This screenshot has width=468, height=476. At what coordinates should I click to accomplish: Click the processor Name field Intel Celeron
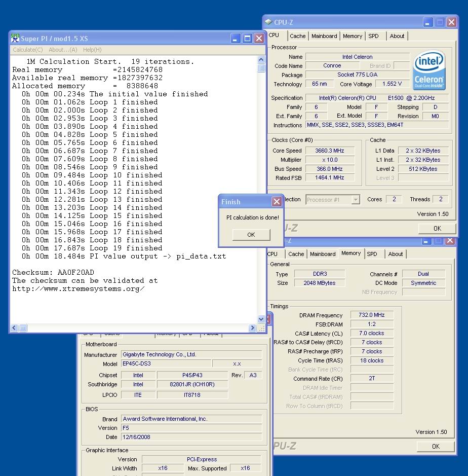point(357,57)
